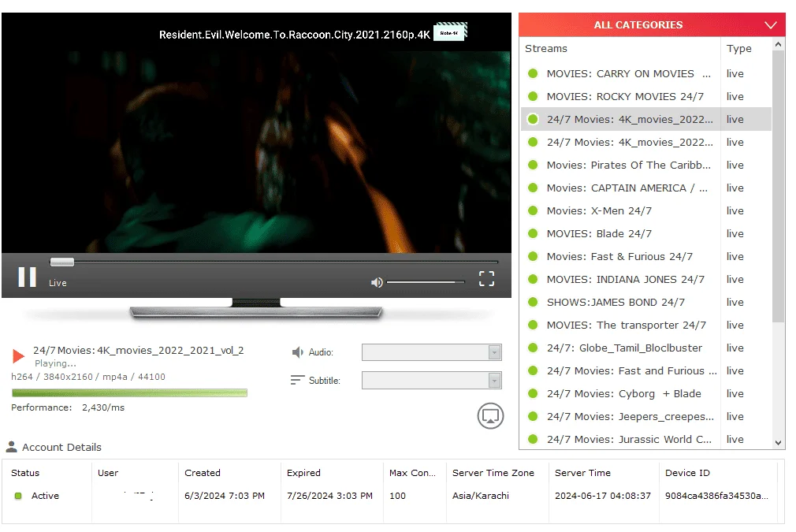The image size is (796, 532).
Task: Click the Type column header
Action: (x=738, y=49)
